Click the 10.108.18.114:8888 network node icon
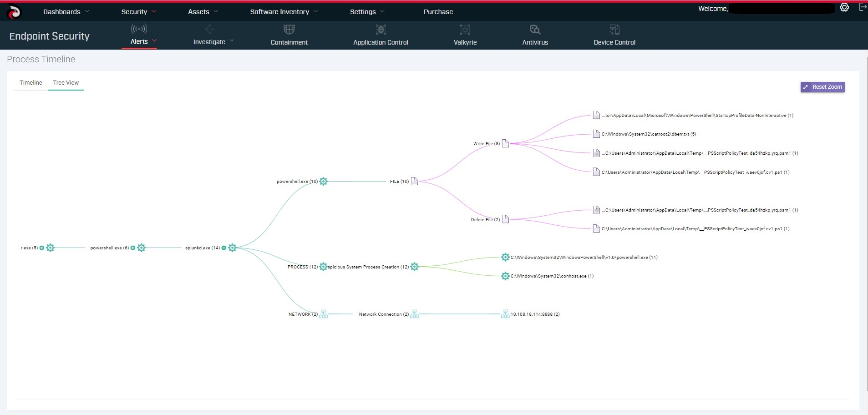Viewport: 868px width, 415px height. coord(505,314)
